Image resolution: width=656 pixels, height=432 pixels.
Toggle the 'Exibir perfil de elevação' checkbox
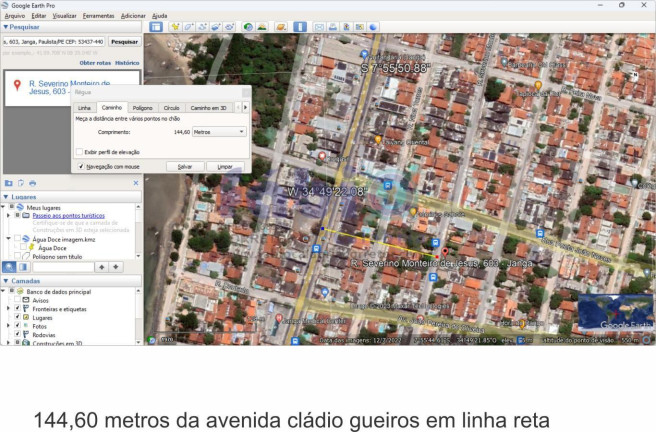pyautogui.click(x=79, y=152)
